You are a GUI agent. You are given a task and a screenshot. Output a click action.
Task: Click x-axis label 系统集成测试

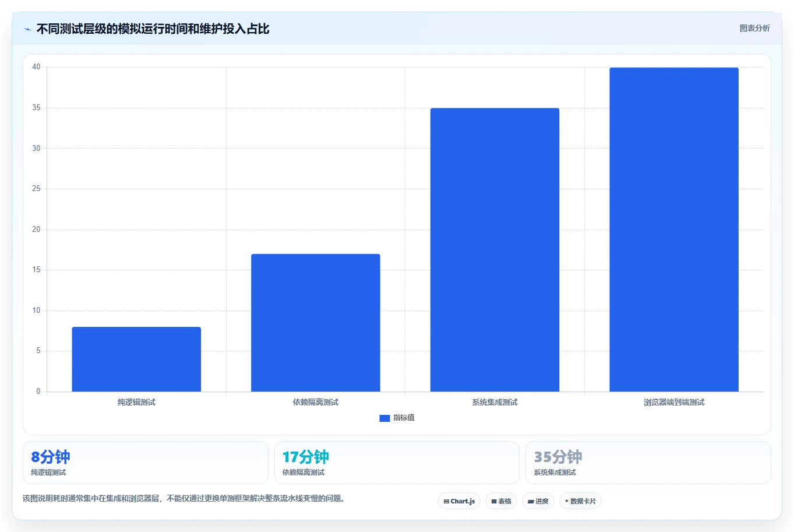[495, 403]
